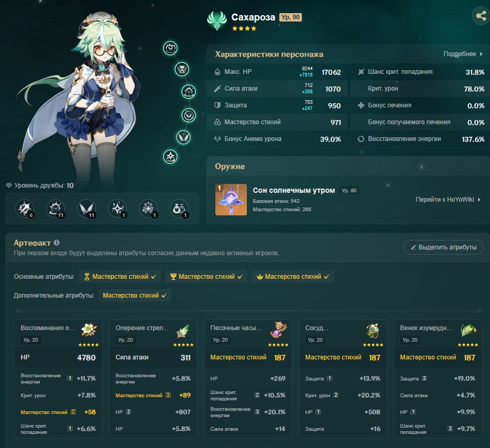Image resolution: width=490 pixels, height=448 pixels.
Task: Click the Защита shield icon
Action: (x=217, y=105)
